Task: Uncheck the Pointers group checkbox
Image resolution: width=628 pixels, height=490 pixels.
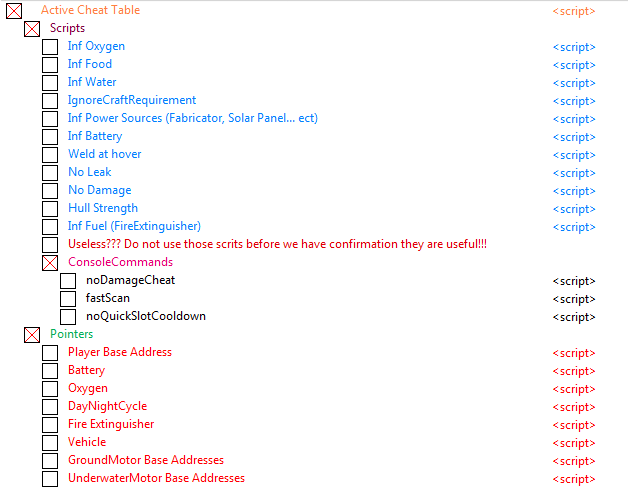Action: (32, 335)
